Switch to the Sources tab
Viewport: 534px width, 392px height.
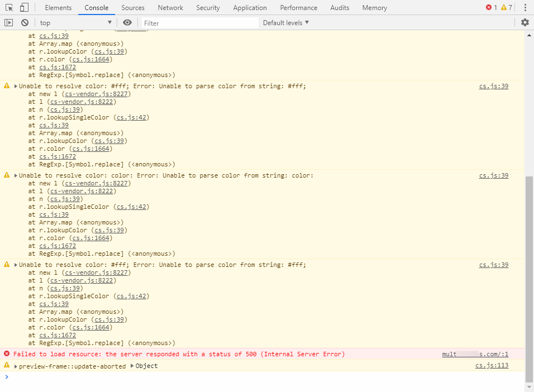[x=132, y=7]
